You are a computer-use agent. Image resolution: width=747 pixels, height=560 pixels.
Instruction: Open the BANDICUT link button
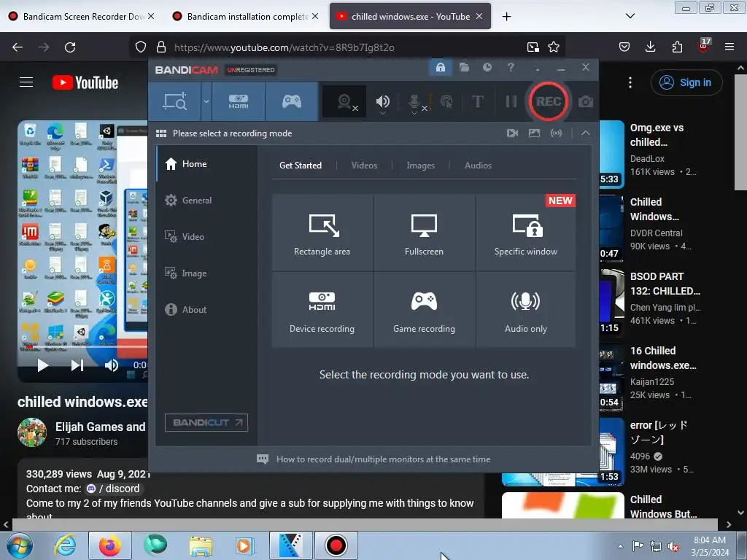206,422
